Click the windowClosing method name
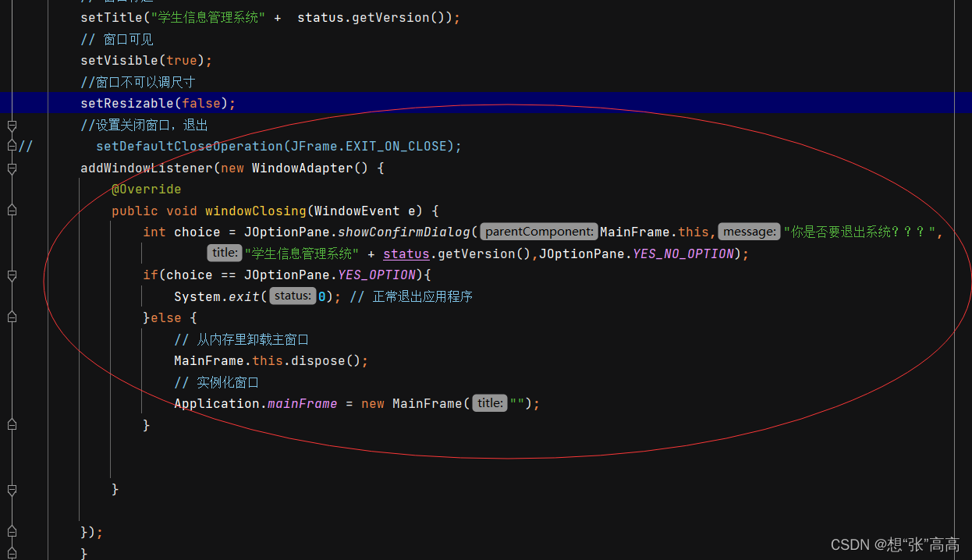Screen dimensions: 972x560 coord(255,211)
